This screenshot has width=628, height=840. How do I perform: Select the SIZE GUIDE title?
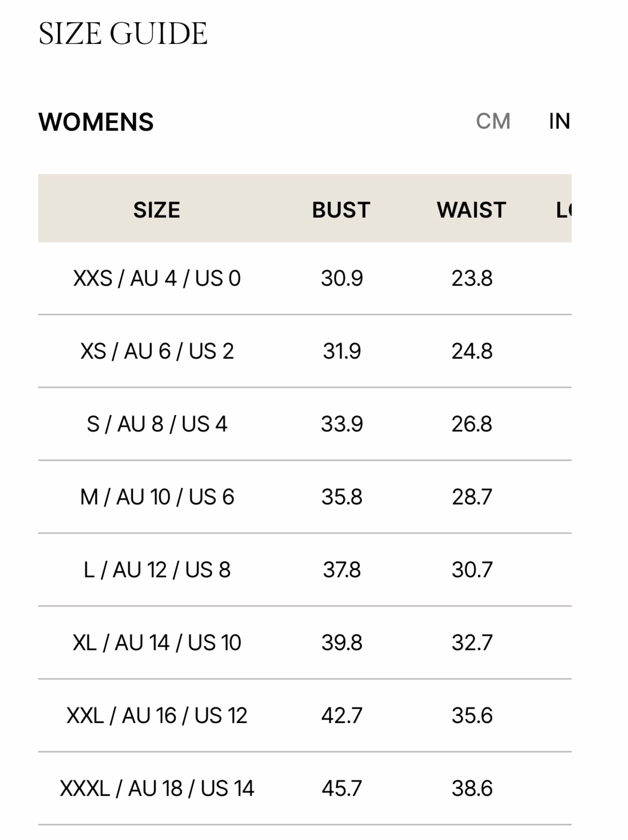[123, 33]
